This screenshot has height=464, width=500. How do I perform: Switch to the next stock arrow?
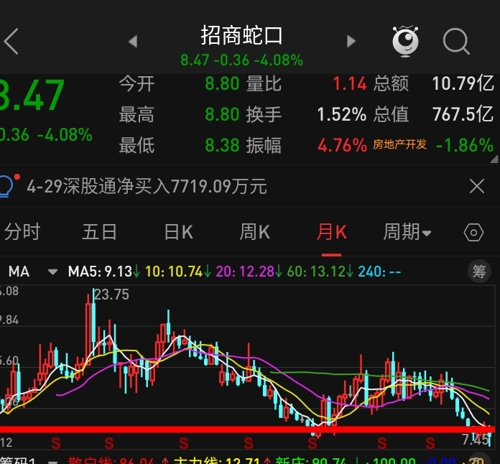point(351,41)
